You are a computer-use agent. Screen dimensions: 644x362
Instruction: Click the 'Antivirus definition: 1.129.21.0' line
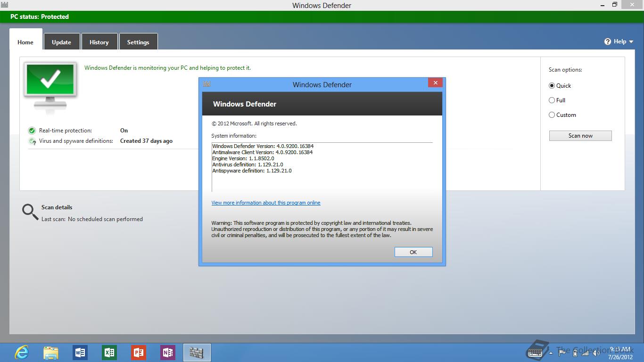(248, 165)
